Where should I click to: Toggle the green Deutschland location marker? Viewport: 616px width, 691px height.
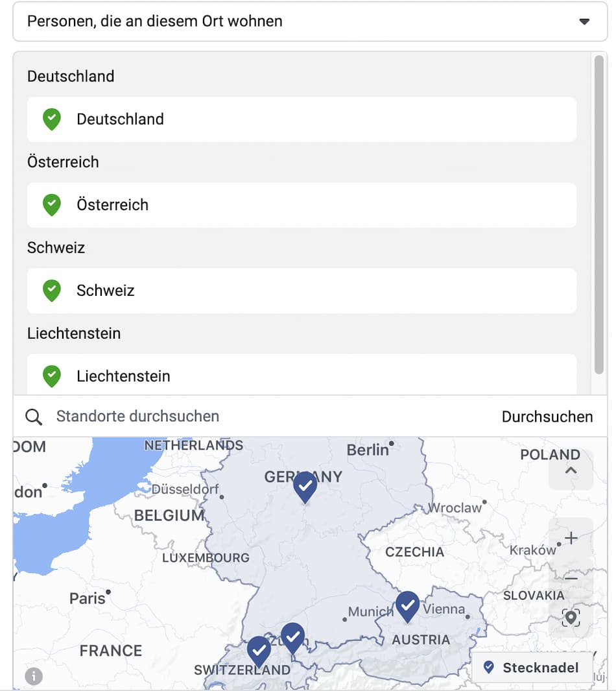pyautogui.click(x=52, y=119)
